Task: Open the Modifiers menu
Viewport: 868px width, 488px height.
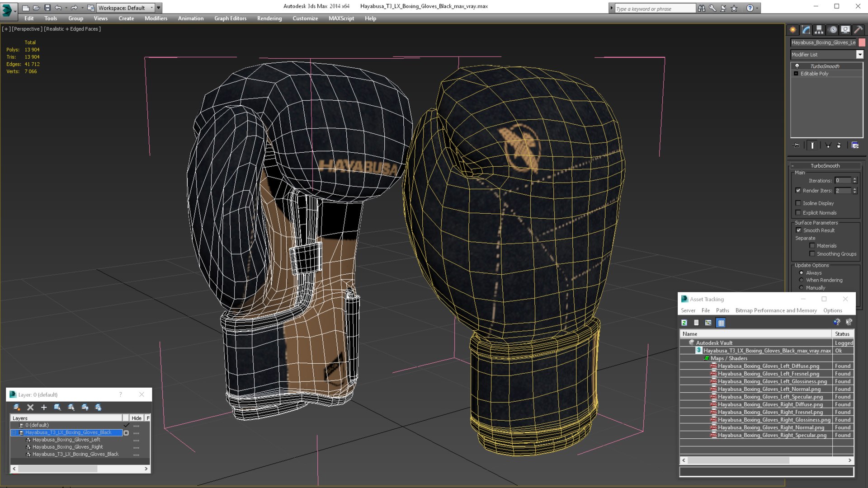Action: coord(156,19)
